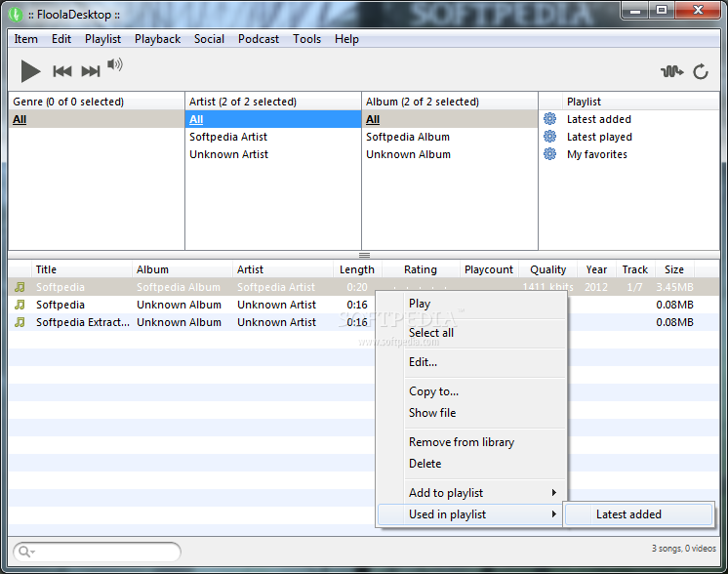Open the Social menu
Image resolution: width=728 pixels, height=574 pixels.
pos(209,39)
